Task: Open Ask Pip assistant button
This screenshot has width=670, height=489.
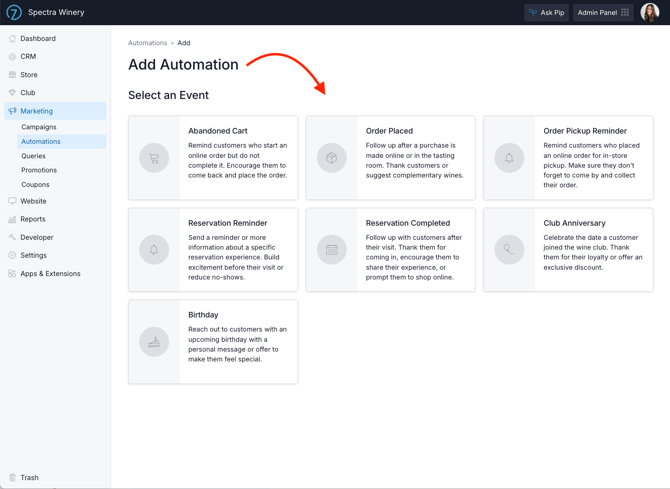Action: point(547,12)
